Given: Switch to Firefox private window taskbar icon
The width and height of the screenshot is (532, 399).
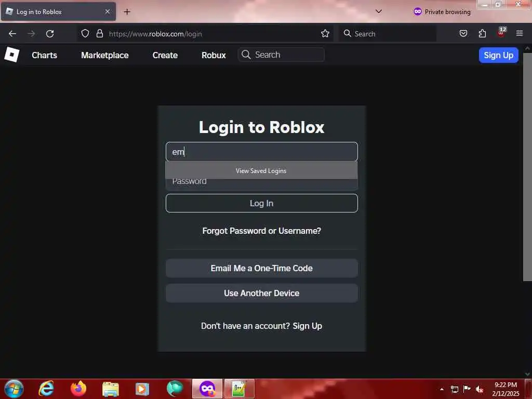Looking at the screenshot, I should pyautogui.click(x=207, y=389).
